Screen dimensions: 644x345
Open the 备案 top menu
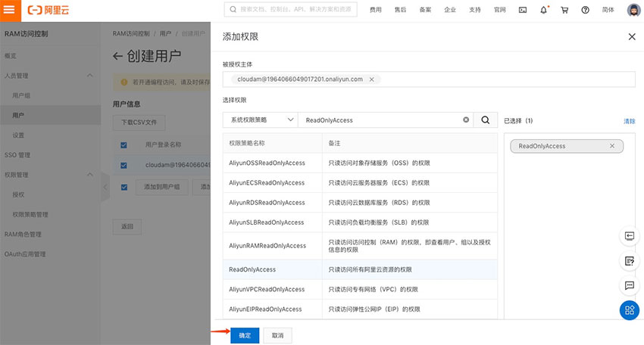click(425, 10)
